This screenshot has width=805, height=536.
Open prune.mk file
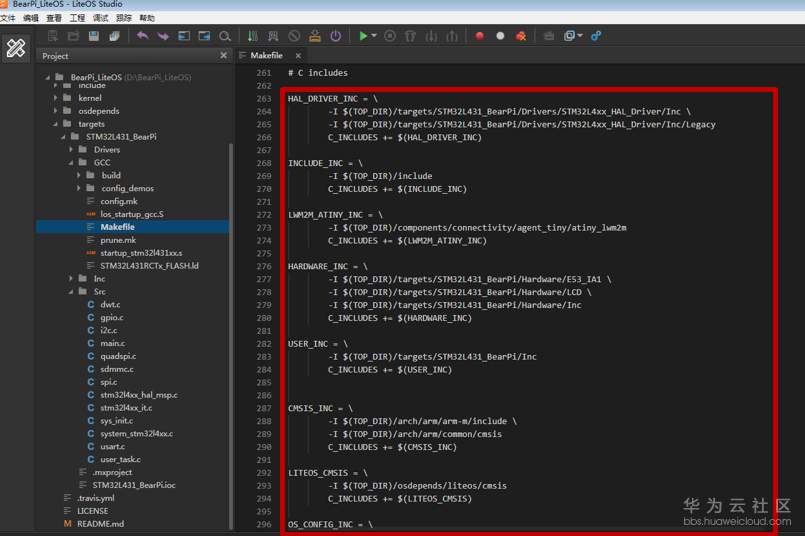[118, 240]
